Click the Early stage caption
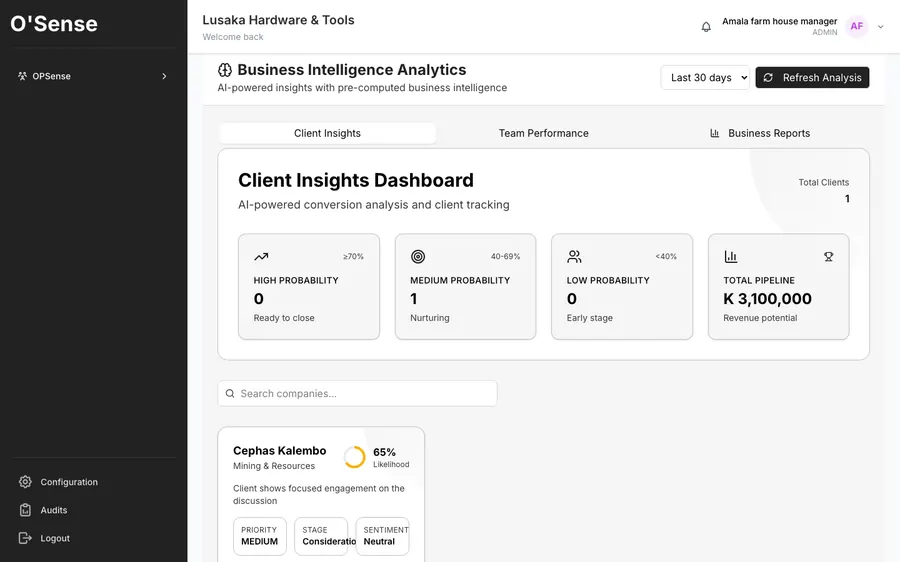This screenshot has width=900, height=562. (589, 318)
